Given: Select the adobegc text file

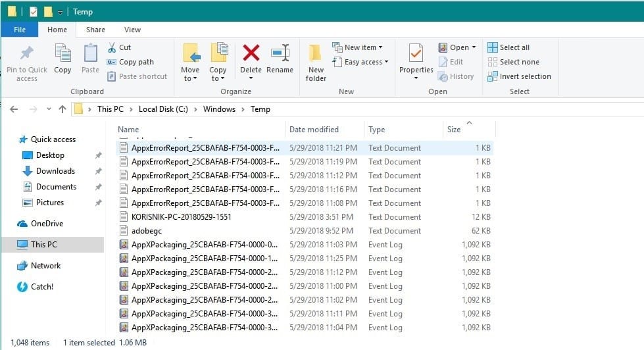Looking at the screenshot, I should [305, 231].
